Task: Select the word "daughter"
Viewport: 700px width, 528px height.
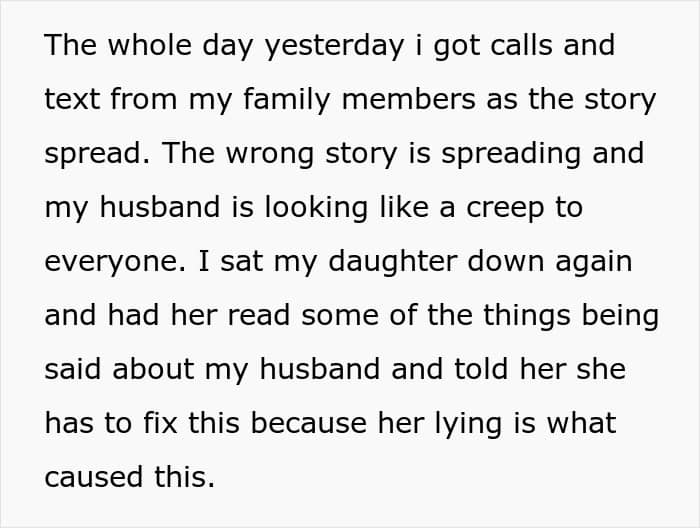Action: (392, 262)
